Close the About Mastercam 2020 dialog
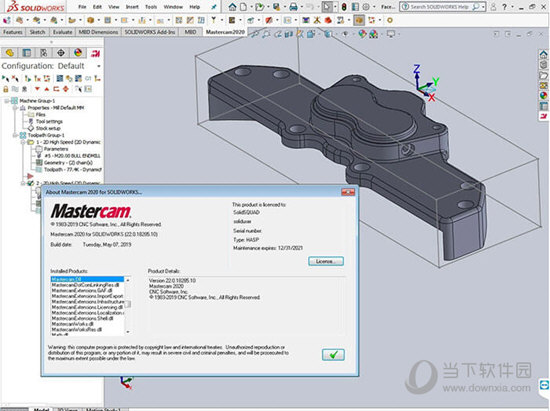The height and width of the screenshot is (411, 550). coord(348,192)
